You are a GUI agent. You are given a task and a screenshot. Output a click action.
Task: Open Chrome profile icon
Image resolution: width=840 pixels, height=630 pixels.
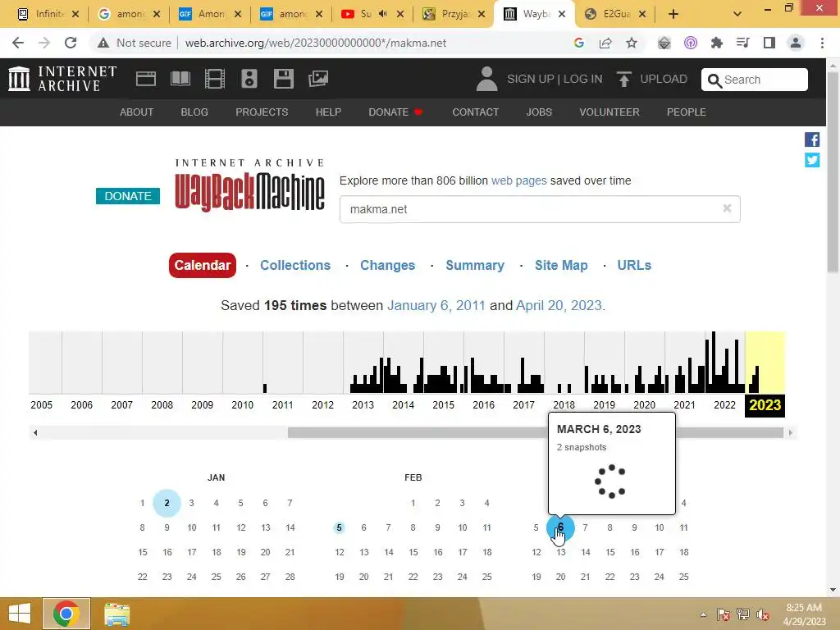click(x=796, y=43)
